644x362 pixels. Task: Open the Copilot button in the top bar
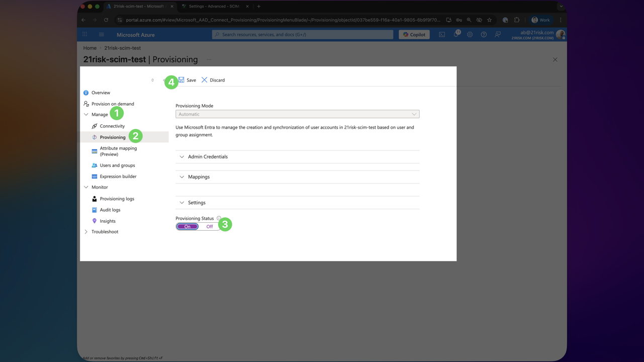(x=413, y=34)
